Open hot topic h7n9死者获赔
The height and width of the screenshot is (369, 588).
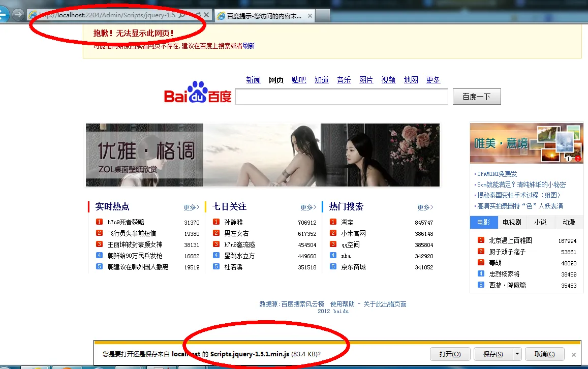pyautogui.click(x=126, y=223)
